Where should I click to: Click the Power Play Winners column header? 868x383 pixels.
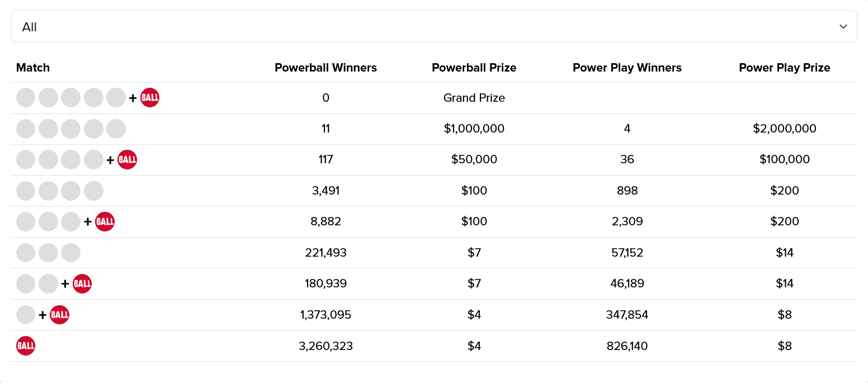(x=627, y=68)
